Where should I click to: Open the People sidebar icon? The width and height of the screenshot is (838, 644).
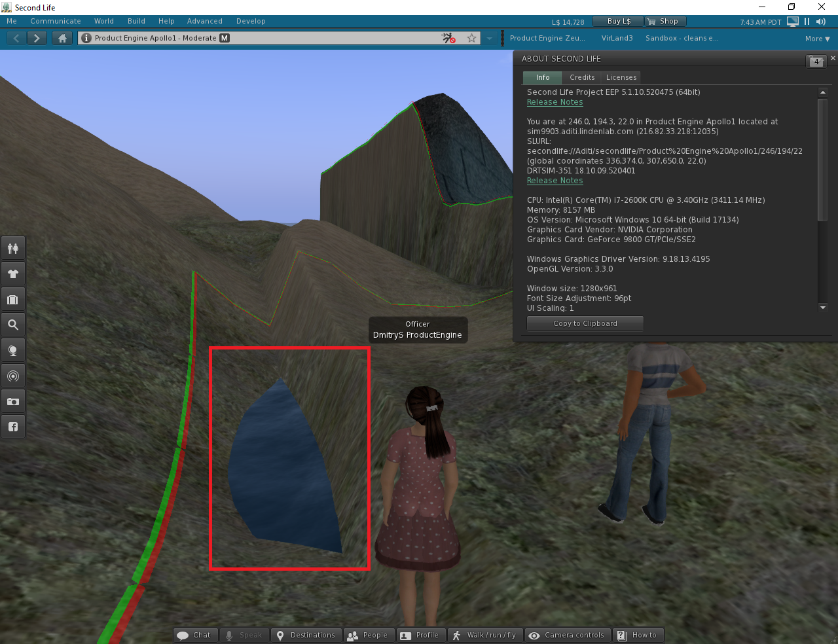click(x=13, y=248)
